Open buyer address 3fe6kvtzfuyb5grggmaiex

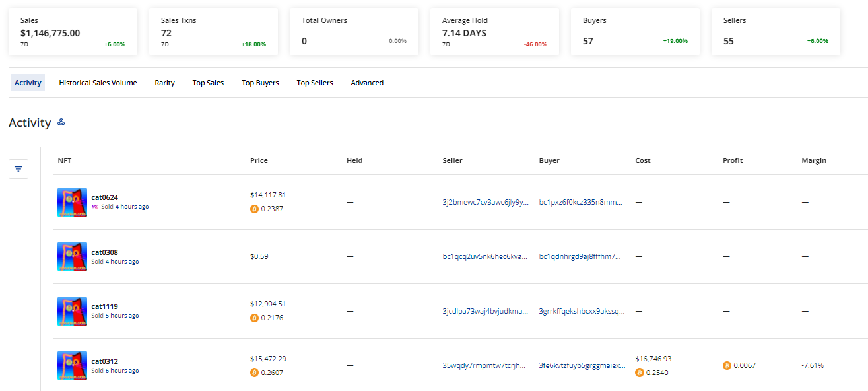click(582, 365)
